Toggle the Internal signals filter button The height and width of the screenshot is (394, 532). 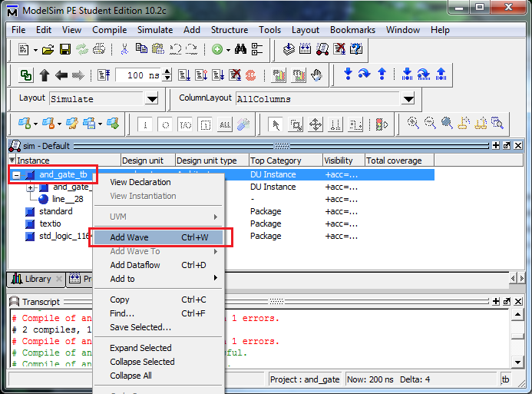click(205, 125)
